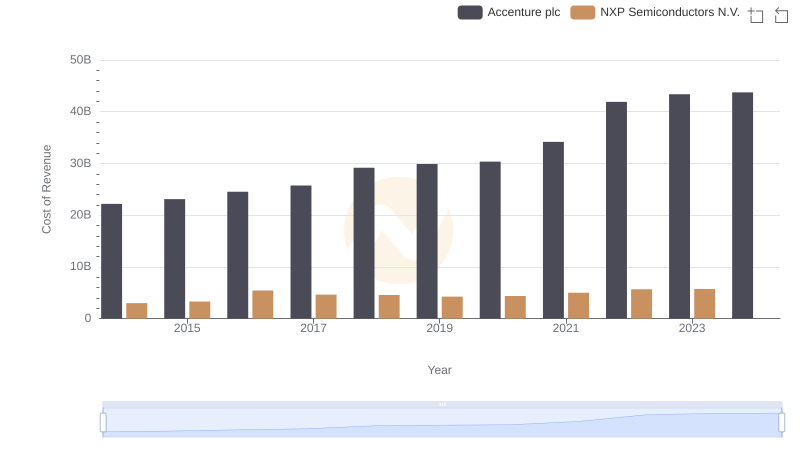Screen dimensions: 800x461
Task: Click the 2019 x-axis label
Action: [439, 328]
